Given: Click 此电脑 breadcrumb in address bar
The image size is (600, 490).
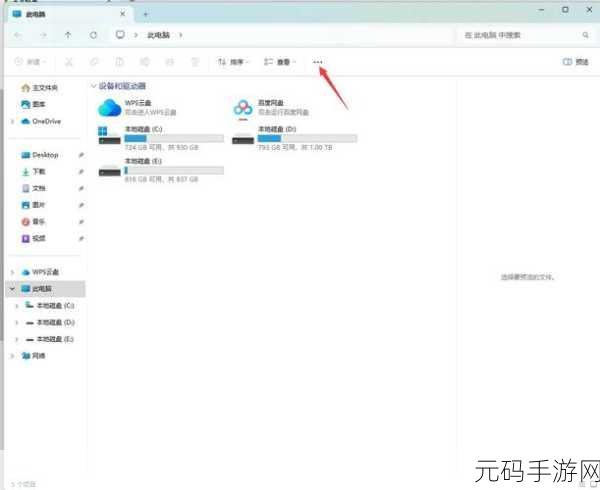Looking at the screenshot, I should pyautogui.click(x=158, y=35).
